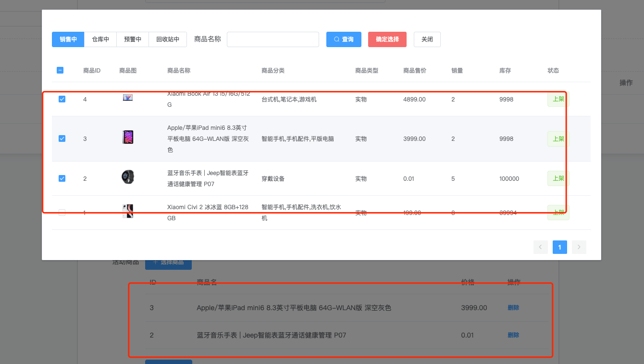644x364 pixels.
Task: Click the 库存 column header
Action: tap(505, 71)
